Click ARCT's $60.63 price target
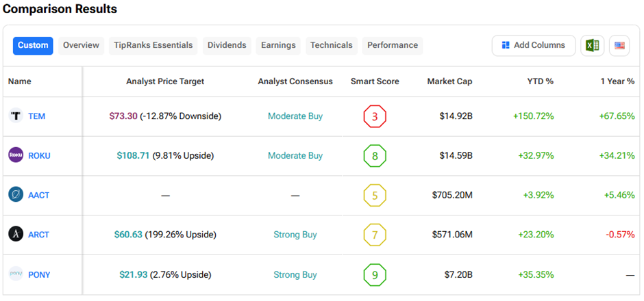This screenshot has height=301, width=644. (128, 235)
